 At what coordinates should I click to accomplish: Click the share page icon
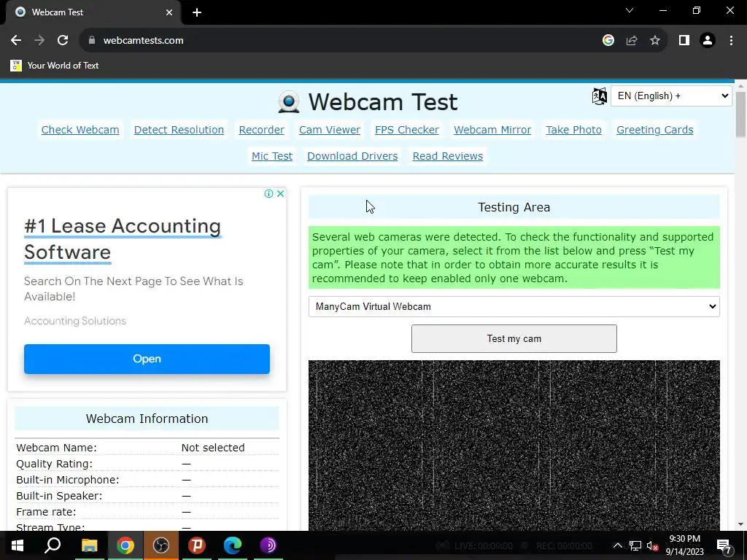coord(632,41)
